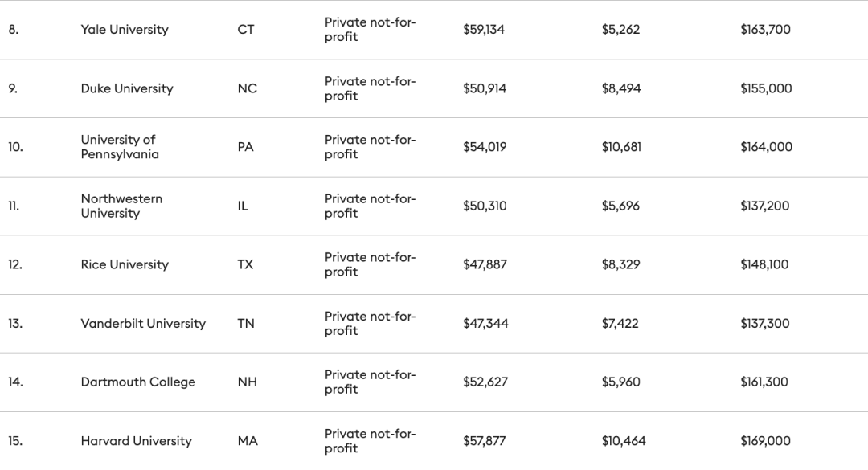The image size is (868, 470).
Task: Select Harvard University name
Action: click(136, 440)
